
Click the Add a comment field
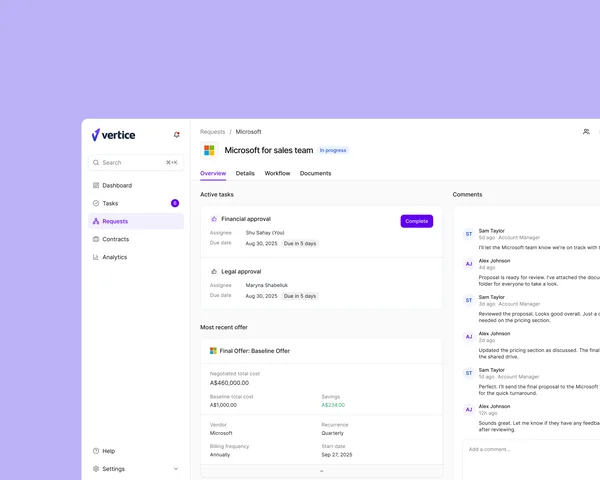coord(531,459)
